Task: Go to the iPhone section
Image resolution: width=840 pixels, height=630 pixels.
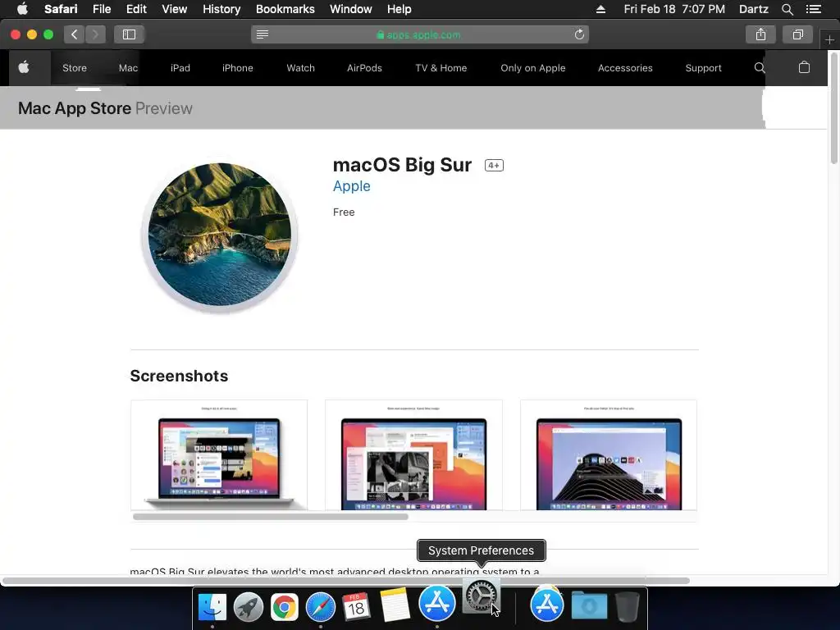Action: click(237, 68)
